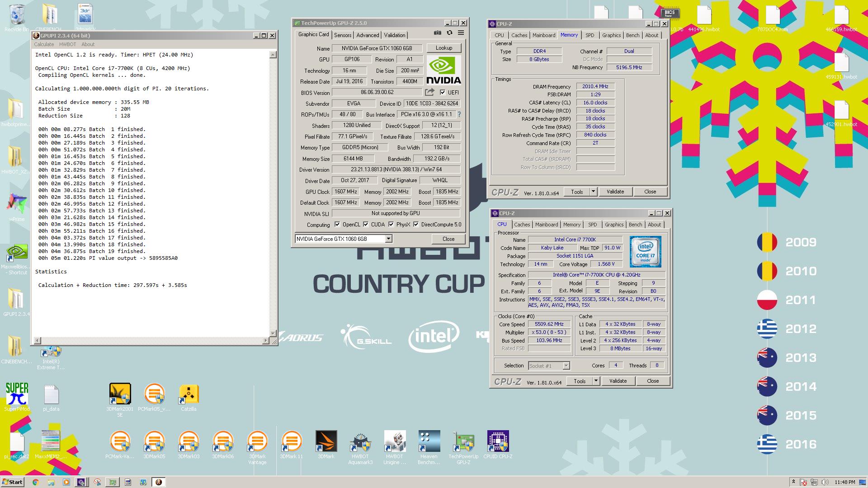Image resolution: width=868 pixels, height=488 pixels.
Task: Toggle the PhysX computing checkbox
Action: (391, 224)
